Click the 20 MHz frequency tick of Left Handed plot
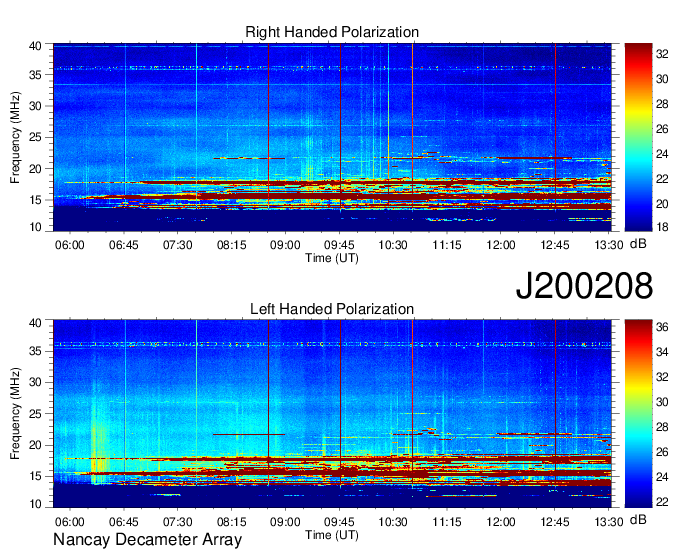680x552 pixels. click(35, 445)
